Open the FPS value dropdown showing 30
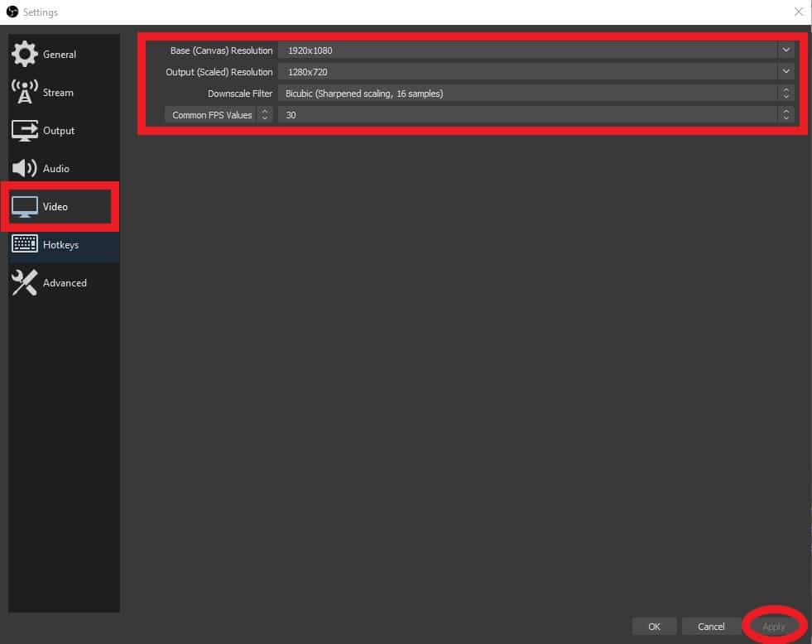 pos(535,115)
